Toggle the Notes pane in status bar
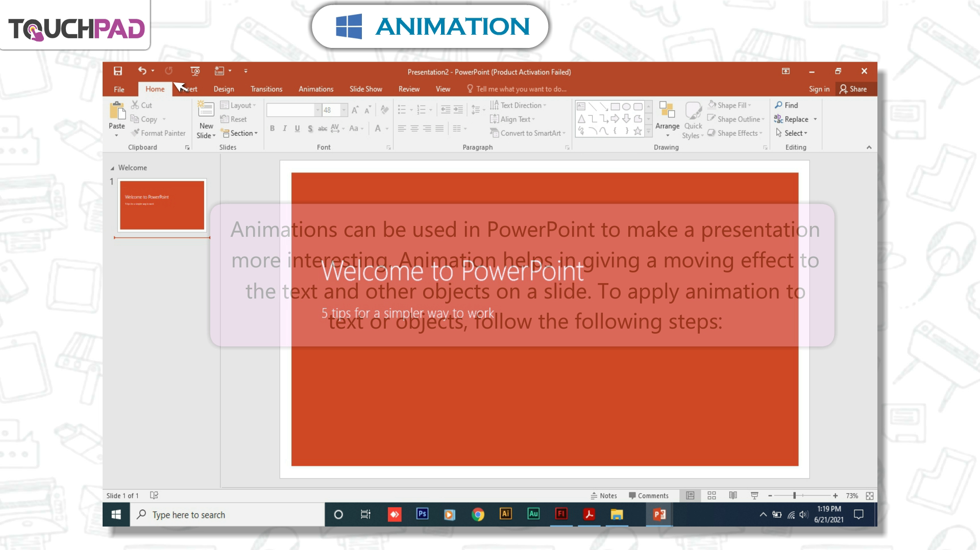Viewport: 980px width, 550px height. point(604,496)
